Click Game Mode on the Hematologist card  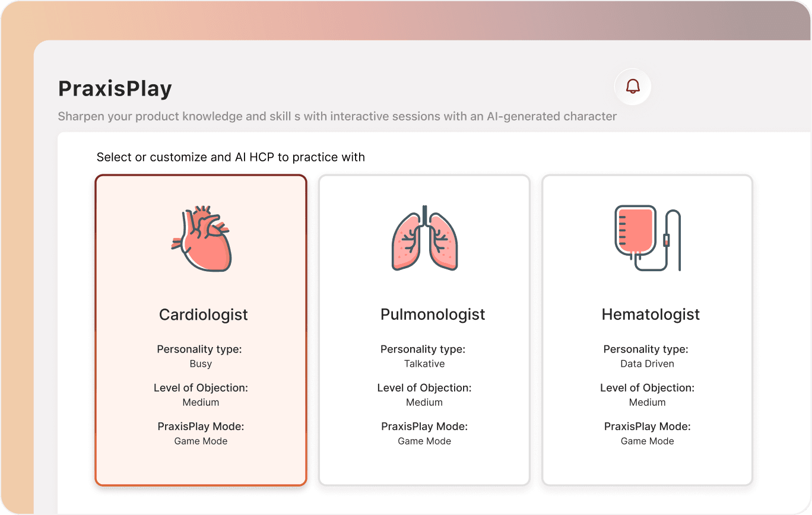coord(648,441)
